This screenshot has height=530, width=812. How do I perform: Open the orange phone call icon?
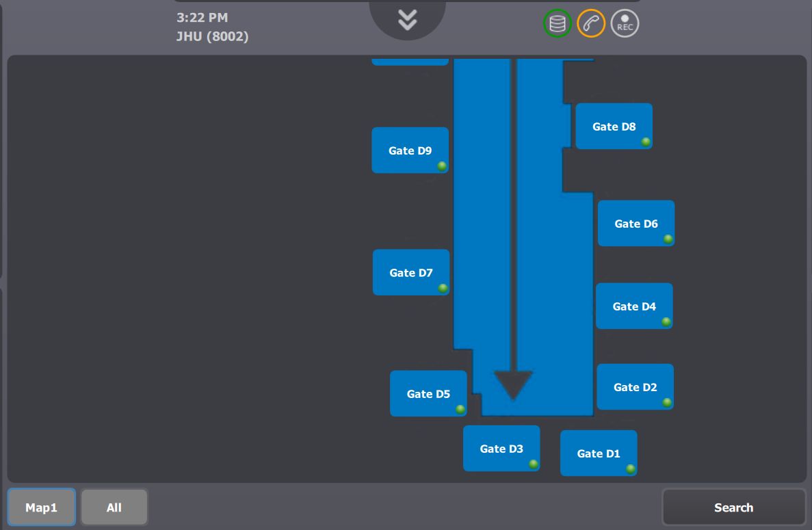(591, 23)
